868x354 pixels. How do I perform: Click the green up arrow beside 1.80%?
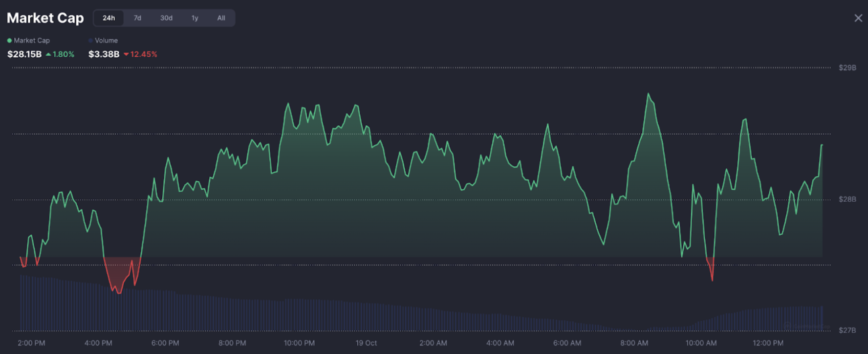(48, 54)
